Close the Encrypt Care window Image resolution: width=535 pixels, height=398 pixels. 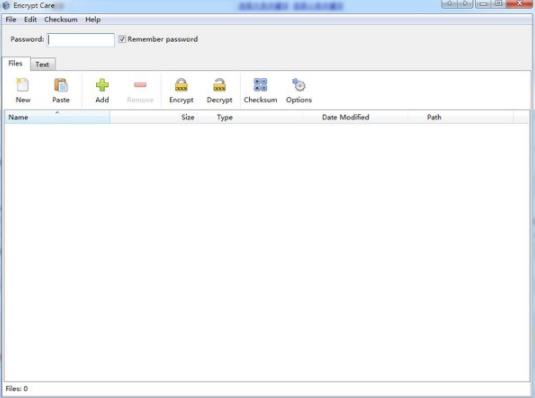518,4
